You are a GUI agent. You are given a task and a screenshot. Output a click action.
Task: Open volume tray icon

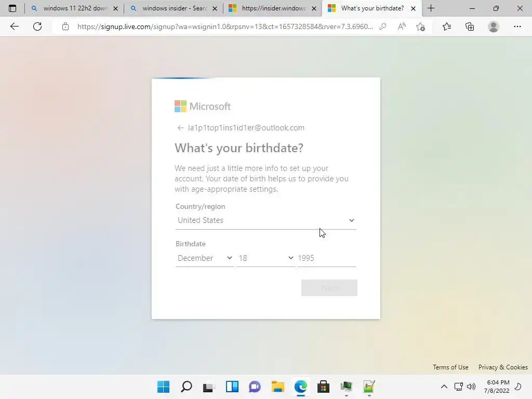(x=471, y=387)
